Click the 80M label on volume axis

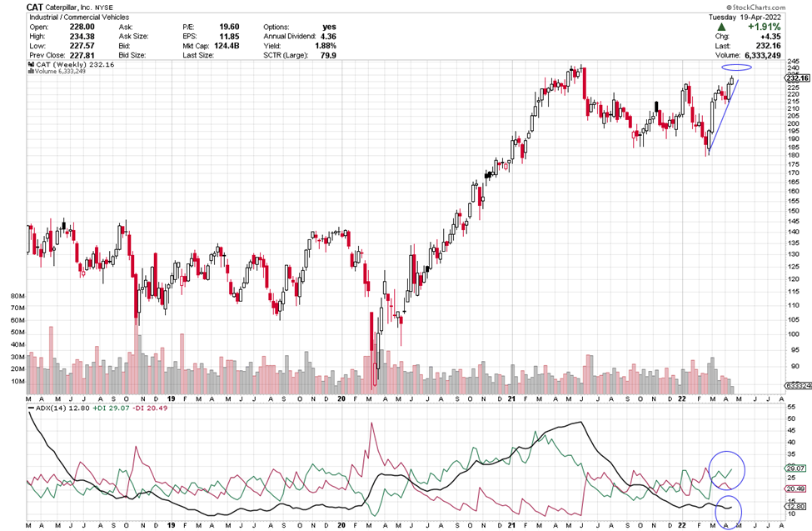pos(17,296)
